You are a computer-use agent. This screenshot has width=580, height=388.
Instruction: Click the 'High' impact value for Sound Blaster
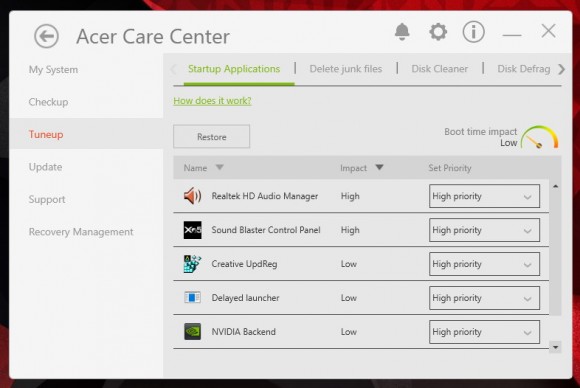350,230
